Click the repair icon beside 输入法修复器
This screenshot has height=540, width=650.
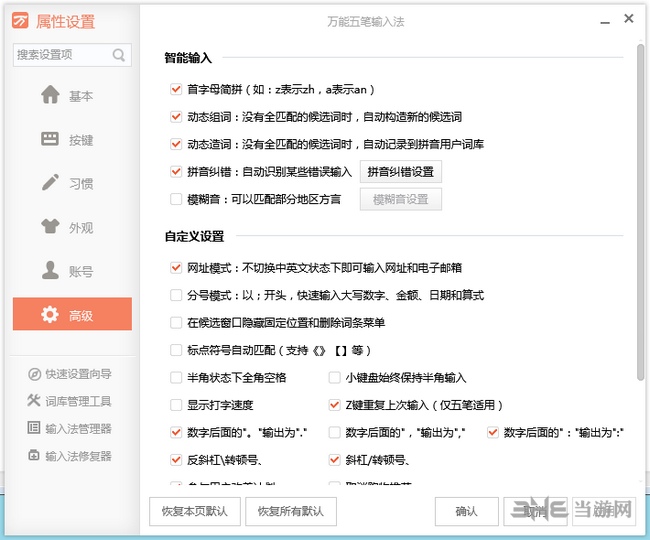34,455
